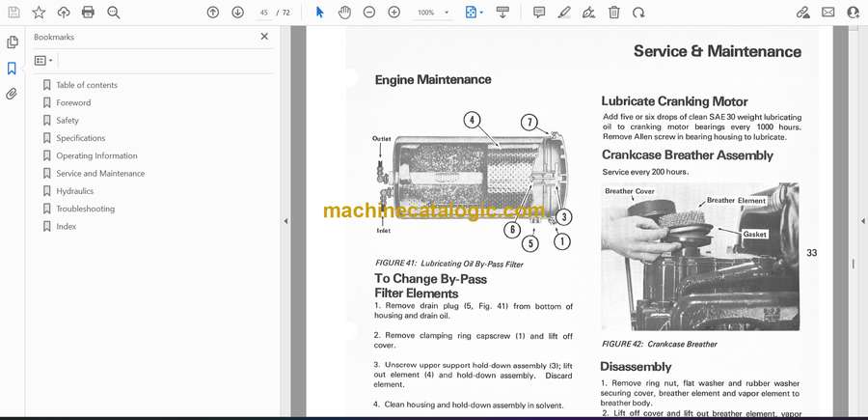
Task: Print the document
Action: click(x=88, y=13)
